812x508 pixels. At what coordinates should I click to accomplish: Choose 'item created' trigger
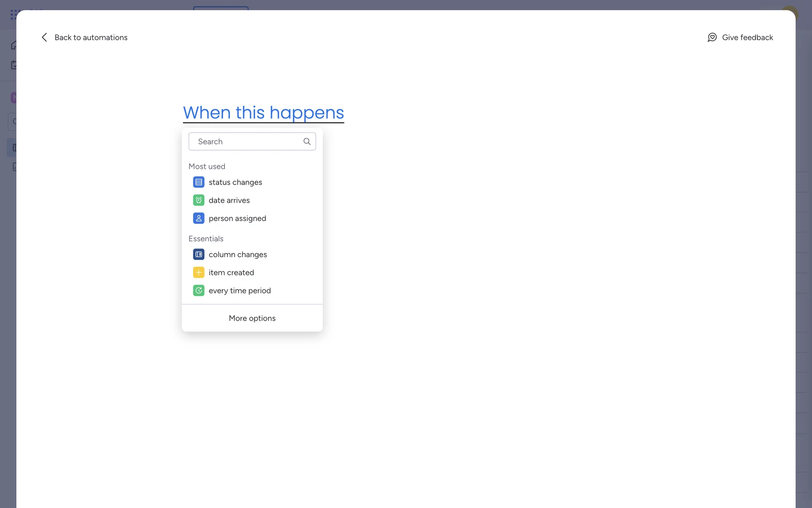(x=231, y=273)
